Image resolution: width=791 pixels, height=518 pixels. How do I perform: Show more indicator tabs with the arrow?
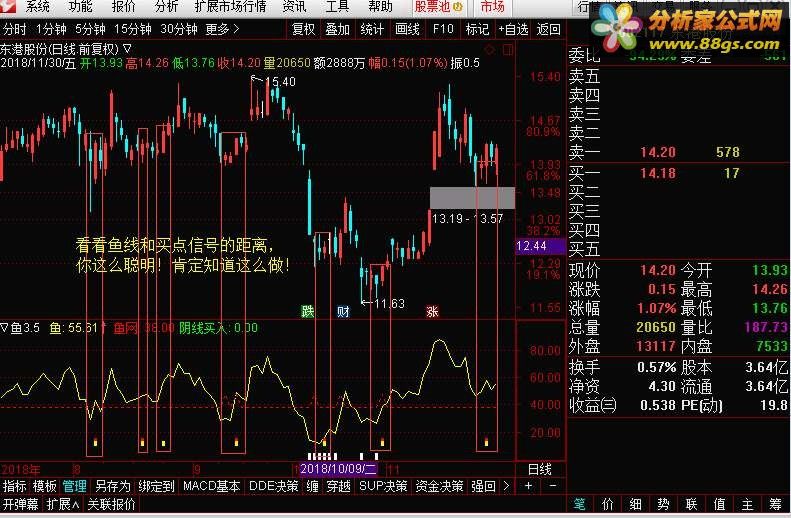pos(506,486)
